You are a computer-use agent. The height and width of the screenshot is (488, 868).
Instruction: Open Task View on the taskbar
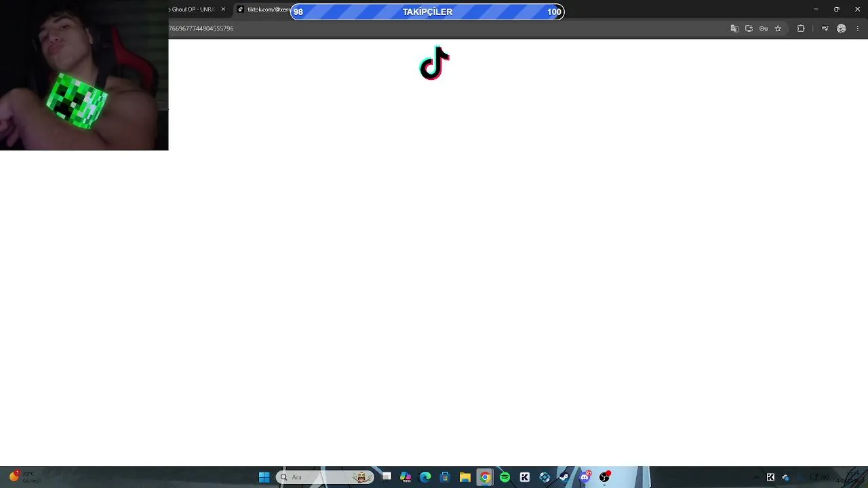point(387,477)
